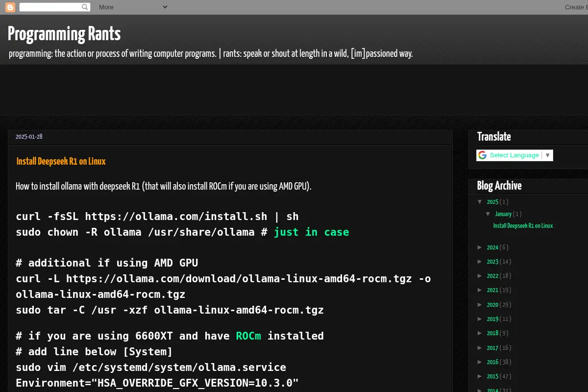Click the HSA_OVERRIDE_GFX_VERSION environment line
Screen dimensions: 588x392
157,383
